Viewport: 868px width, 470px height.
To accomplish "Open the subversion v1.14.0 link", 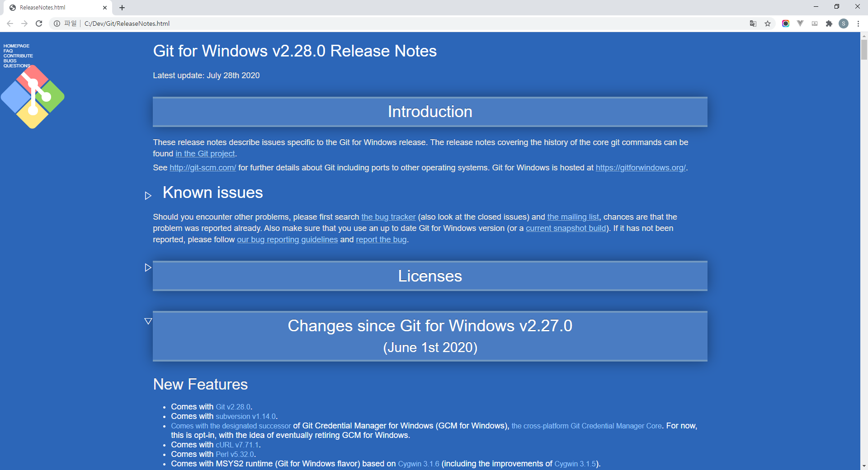I will (x=245, y=416).
